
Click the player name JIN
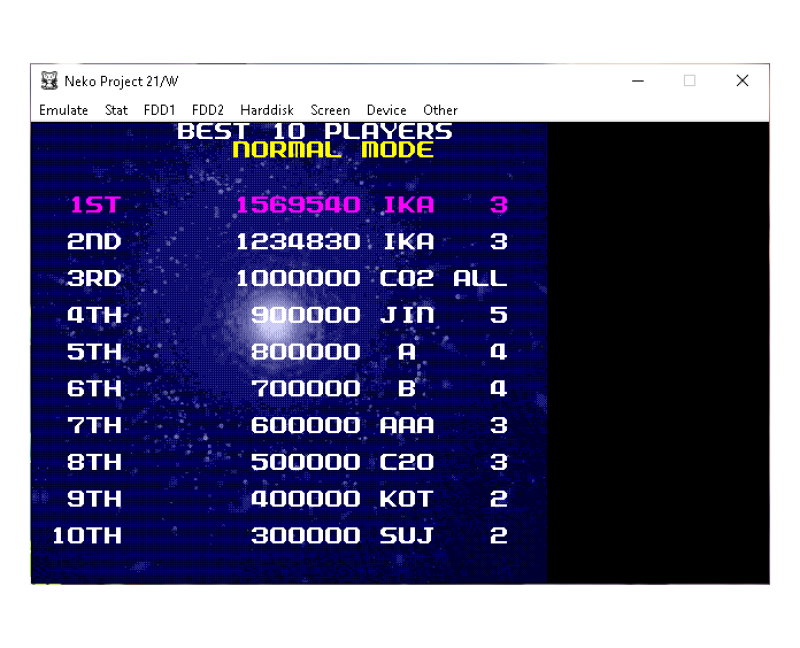407,315
